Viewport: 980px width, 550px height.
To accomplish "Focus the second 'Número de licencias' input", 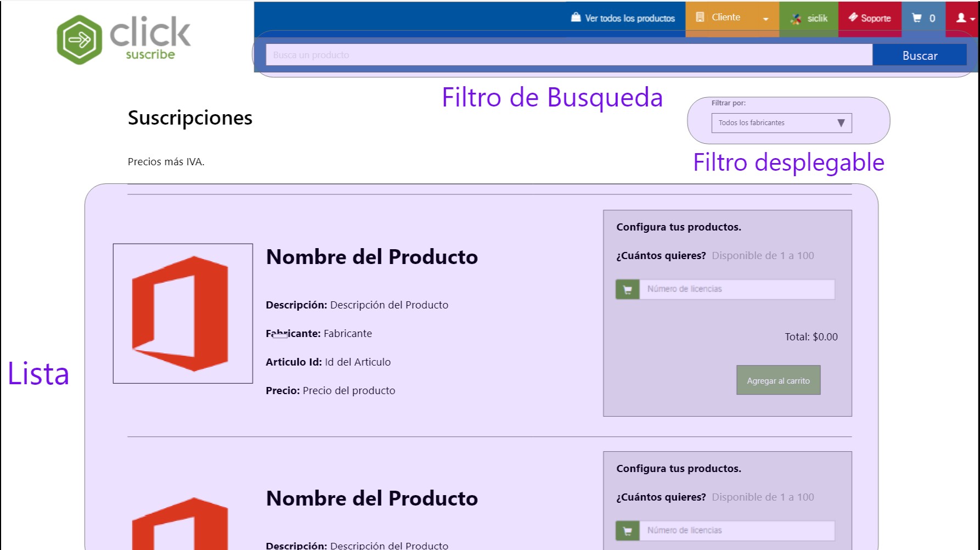I will (737, 531).
